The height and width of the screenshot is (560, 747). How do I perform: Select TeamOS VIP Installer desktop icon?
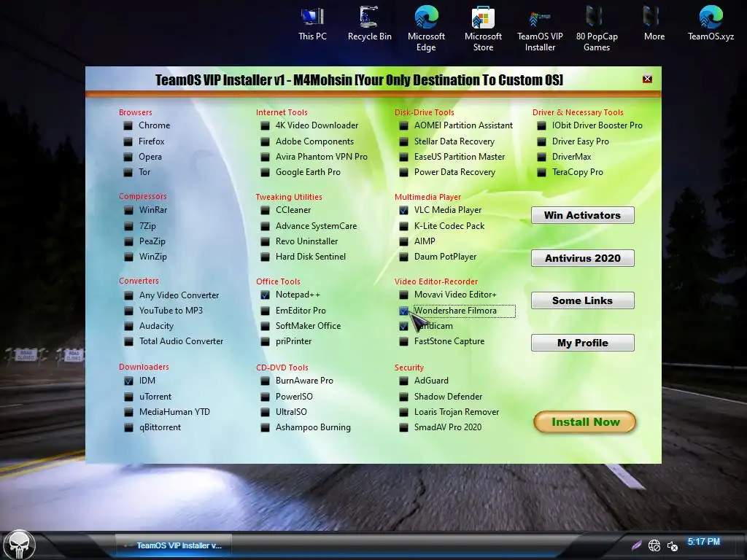click(x=540, y=28)
